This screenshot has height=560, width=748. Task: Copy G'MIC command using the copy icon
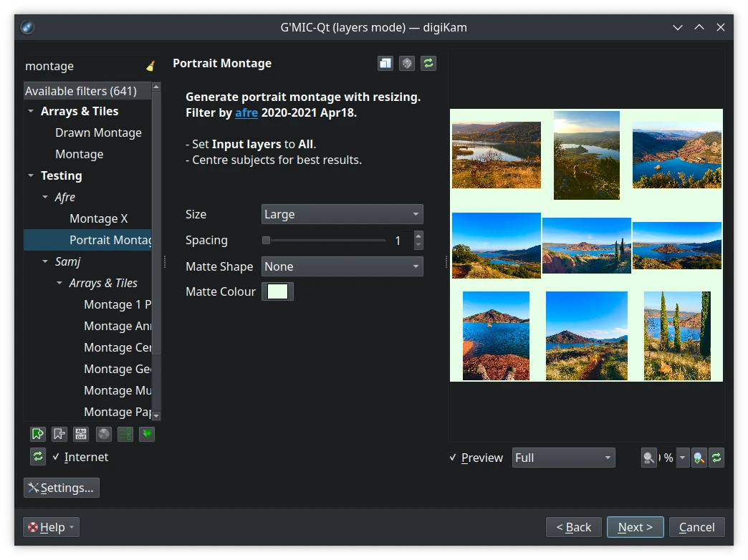point(385,63)
